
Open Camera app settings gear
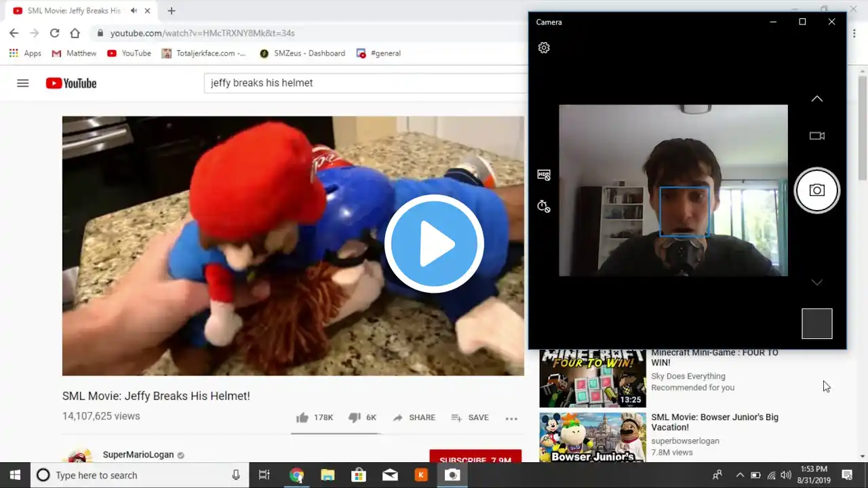pos(544,47)
